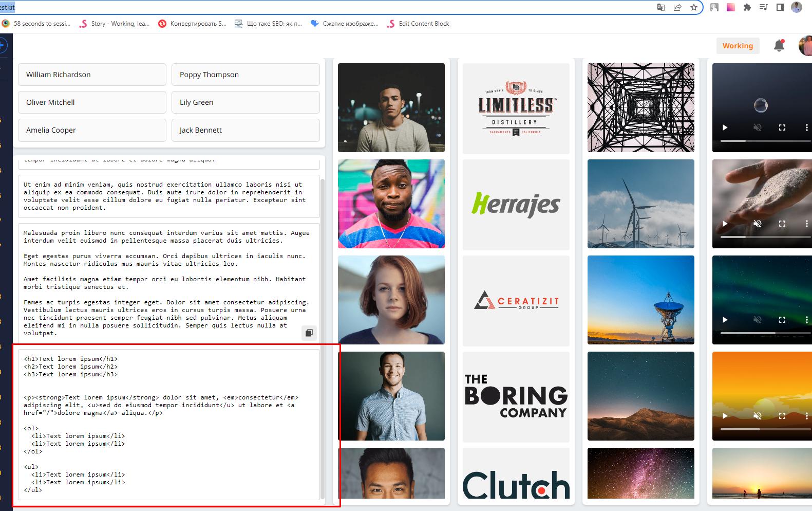Open fullscreen for the bubble video

(782, 127)
